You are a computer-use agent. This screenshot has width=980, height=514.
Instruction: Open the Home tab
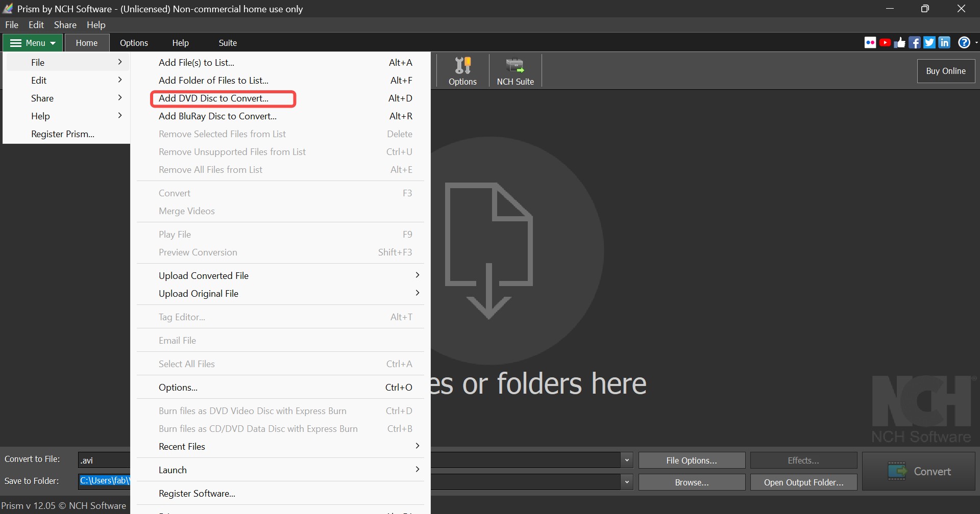click(x=86, y=43)
